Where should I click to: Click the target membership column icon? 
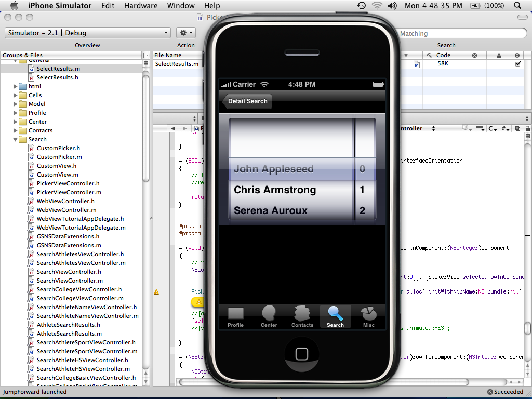(517, 55)
